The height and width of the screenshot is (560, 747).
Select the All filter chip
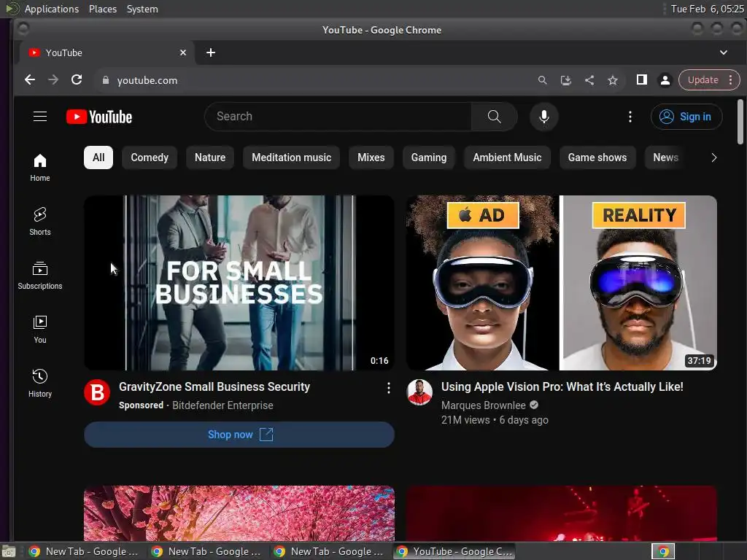click(x=98, y=157)
